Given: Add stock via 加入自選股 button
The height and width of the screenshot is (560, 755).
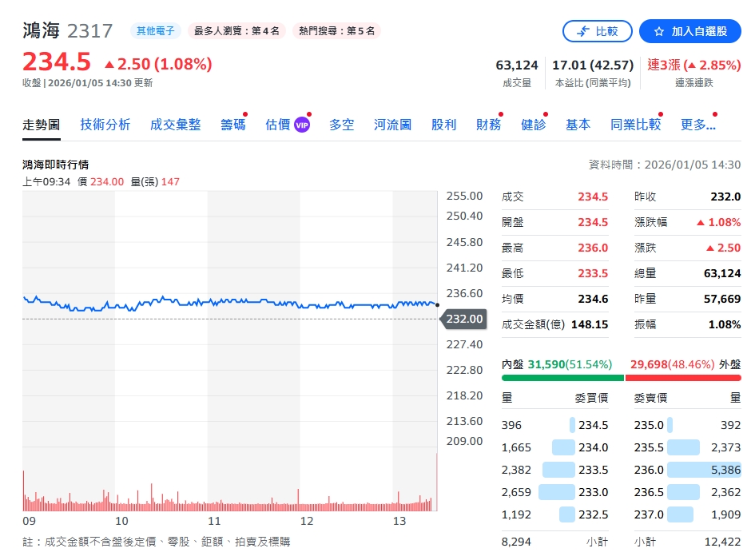Looking at the screenshot, I should coord(690,31).
